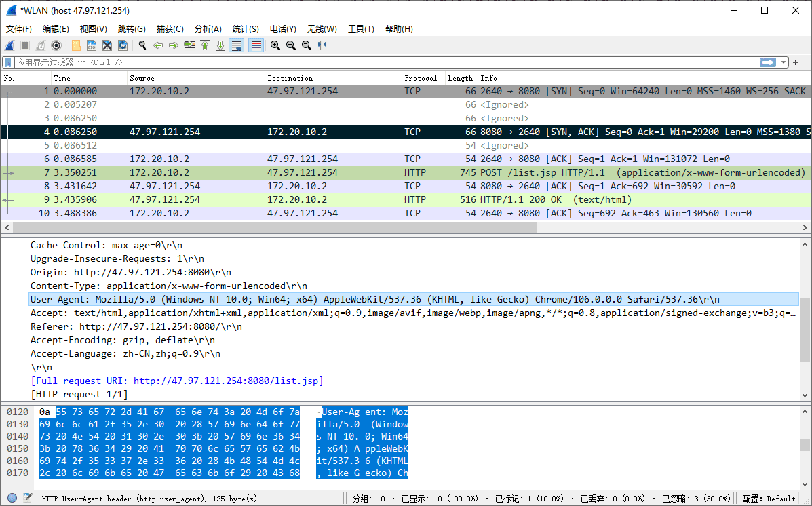
Task: Toggle auto-scroll during live capture
Action: coord(237,45)
